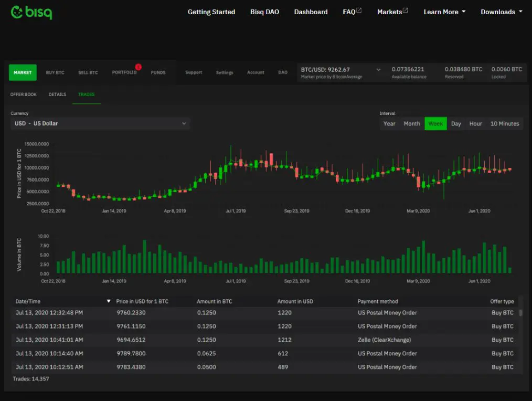Open the PORTFOLIO tab

(x=124, y=72)
